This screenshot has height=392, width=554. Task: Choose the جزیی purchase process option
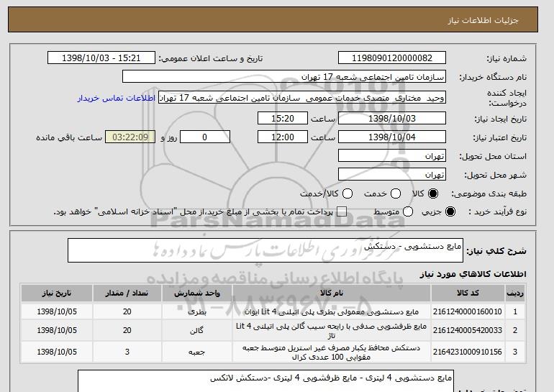click(x=450, y=211)
